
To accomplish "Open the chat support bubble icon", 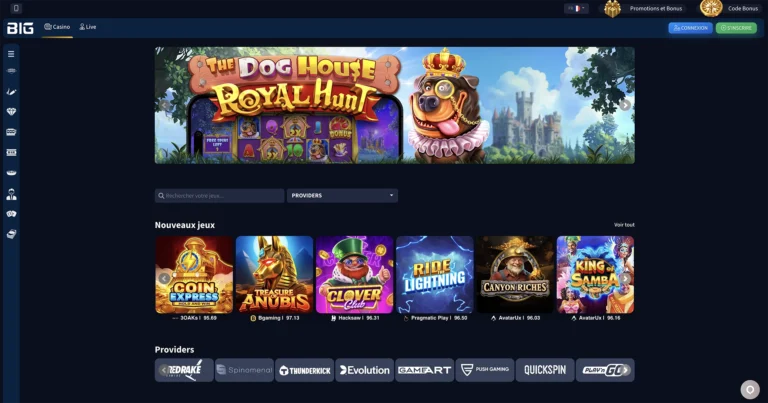I will 750,389.
